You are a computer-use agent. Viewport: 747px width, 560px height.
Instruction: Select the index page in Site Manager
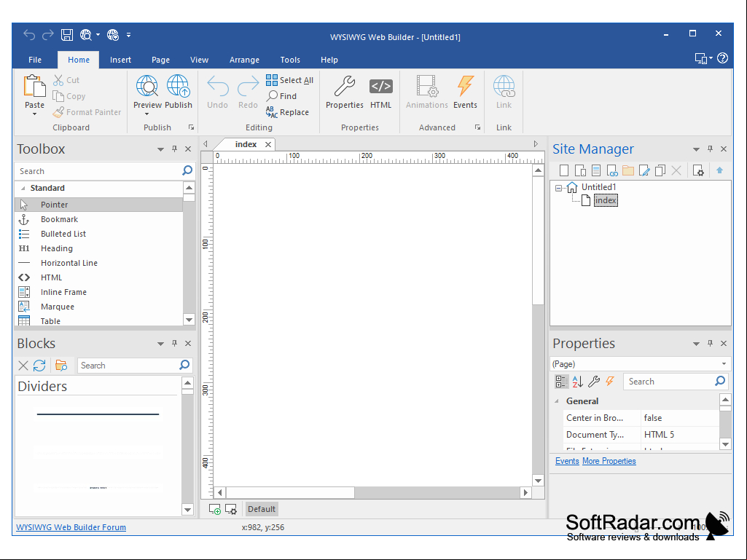point(606,200)
